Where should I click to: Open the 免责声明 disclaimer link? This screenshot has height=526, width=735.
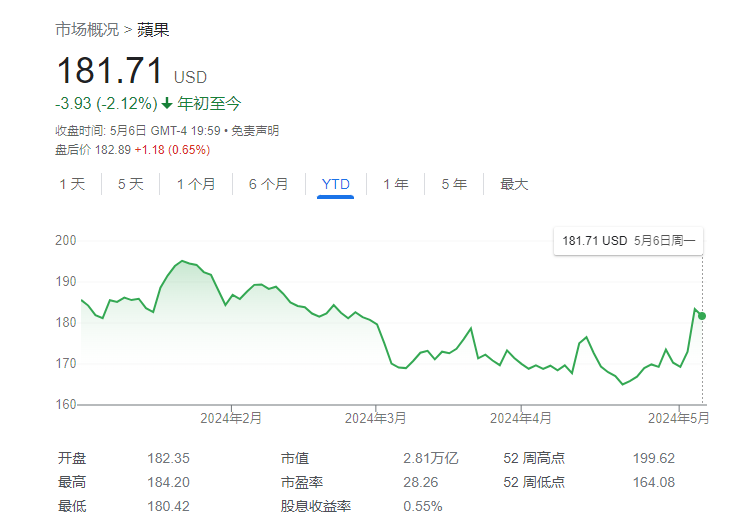(x=255, y=130)
